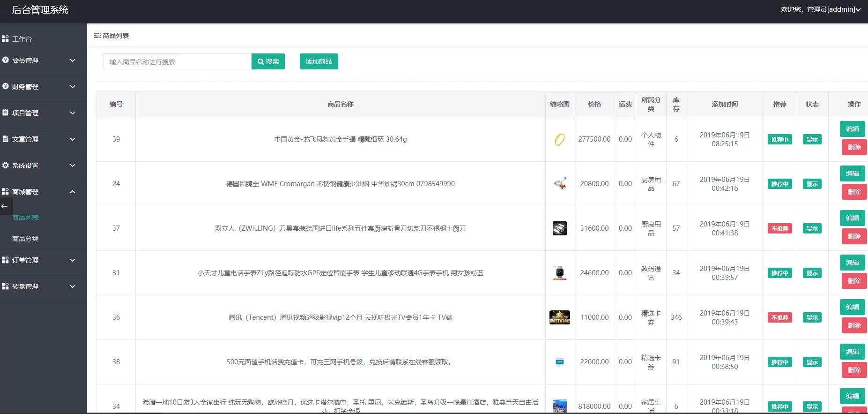This screenshot has height=414, width=868.
Task: Open the admin user dropdown
Action: (820, 9)
